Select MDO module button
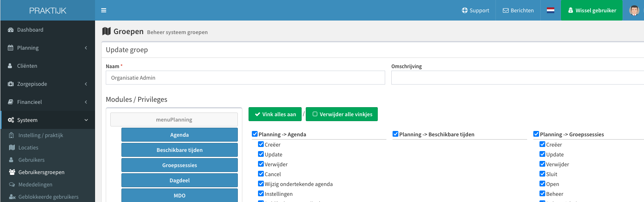The width and height of the screenshot is (644, 202). [x=179, y=195]
